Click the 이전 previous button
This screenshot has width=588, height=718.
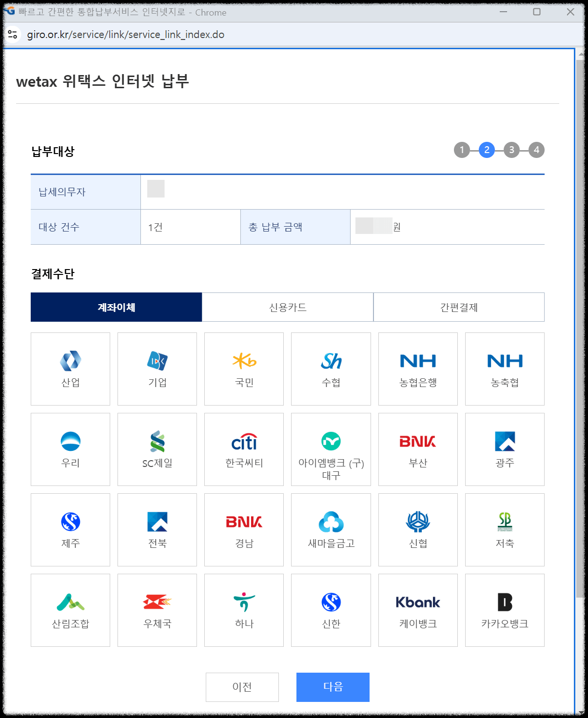[242, 687]
